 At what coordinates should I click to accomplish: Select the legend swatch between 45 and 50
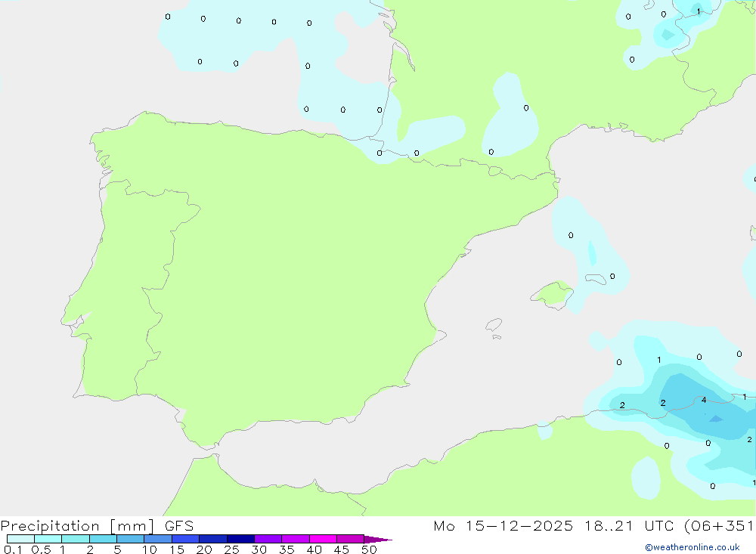pos(351,539)
